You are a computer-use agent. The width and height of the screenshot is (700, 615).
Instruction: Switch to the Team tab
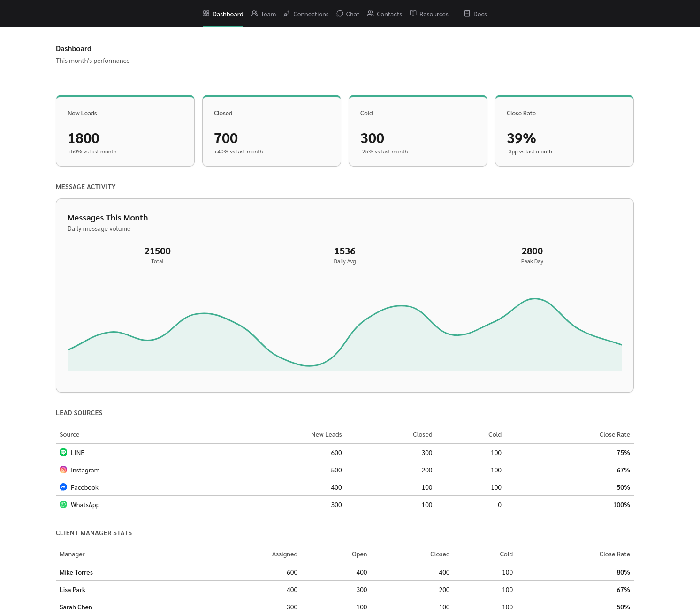point(264,14)
